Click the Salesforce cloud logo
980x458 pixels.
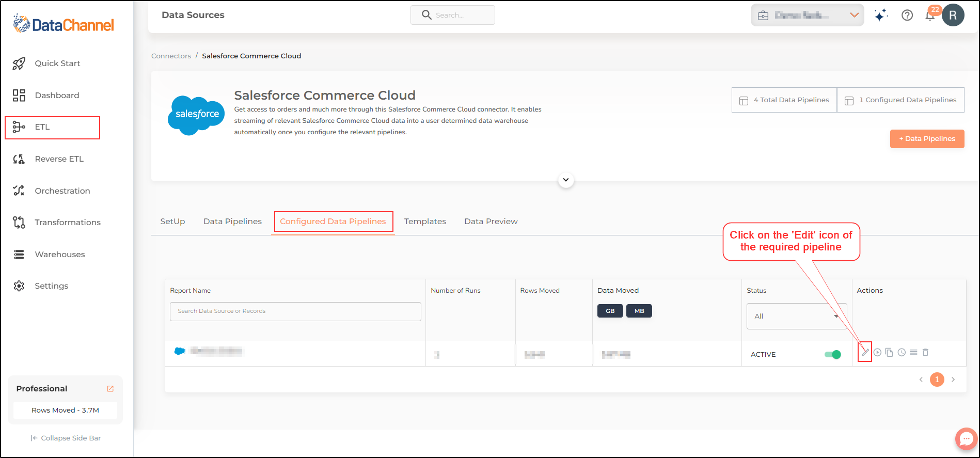[196, 115]
